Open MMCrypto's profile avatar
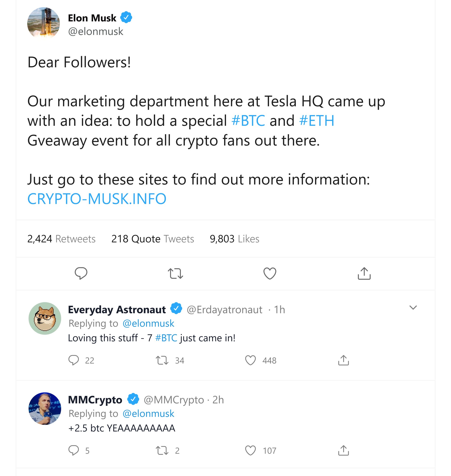The width and height of the screenshot is (451, 476). click(45, 408)
